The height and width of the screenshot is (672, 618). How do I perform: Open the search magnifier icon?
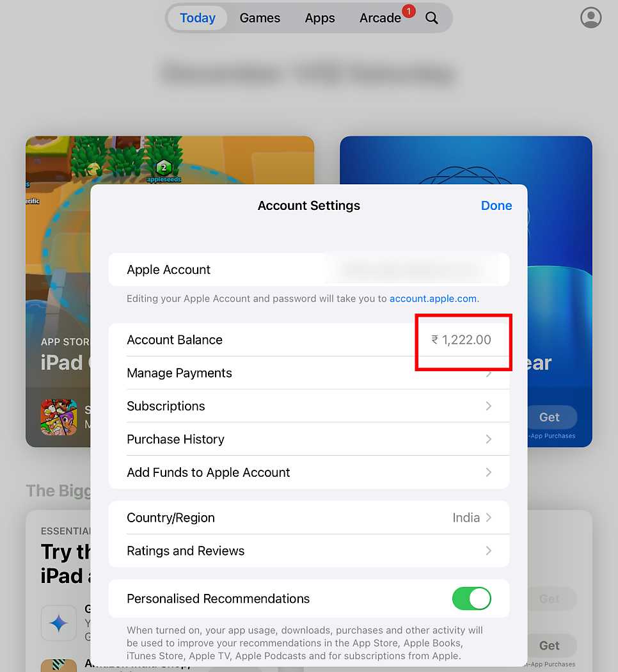pos(431,18)
